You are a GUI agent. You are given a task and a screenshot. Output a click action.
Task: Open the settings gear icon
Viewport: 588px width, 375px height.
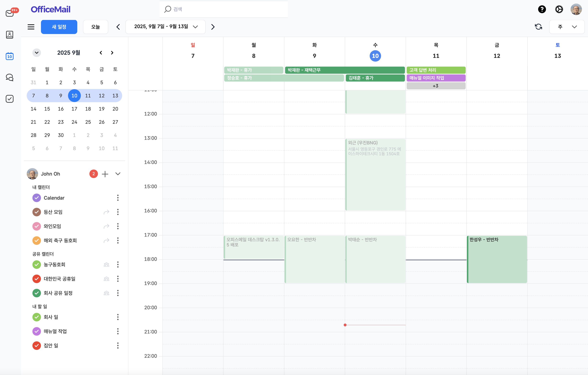click(x=559, y=9)
